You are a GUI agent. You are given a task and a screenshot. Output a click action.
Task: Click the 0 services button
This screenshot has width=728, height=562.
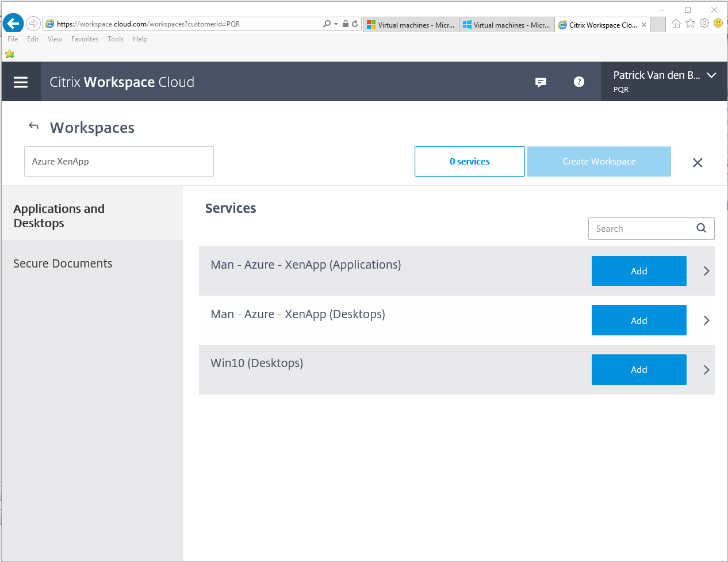click(470, 161)
